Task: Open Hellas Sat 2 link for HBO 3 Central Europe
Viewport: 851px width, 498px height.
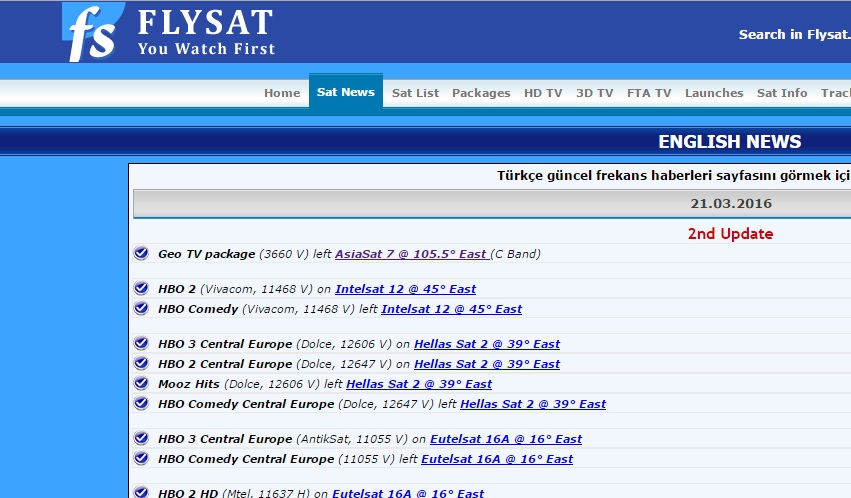Action: pyautogui.click(x=487, y=344)
